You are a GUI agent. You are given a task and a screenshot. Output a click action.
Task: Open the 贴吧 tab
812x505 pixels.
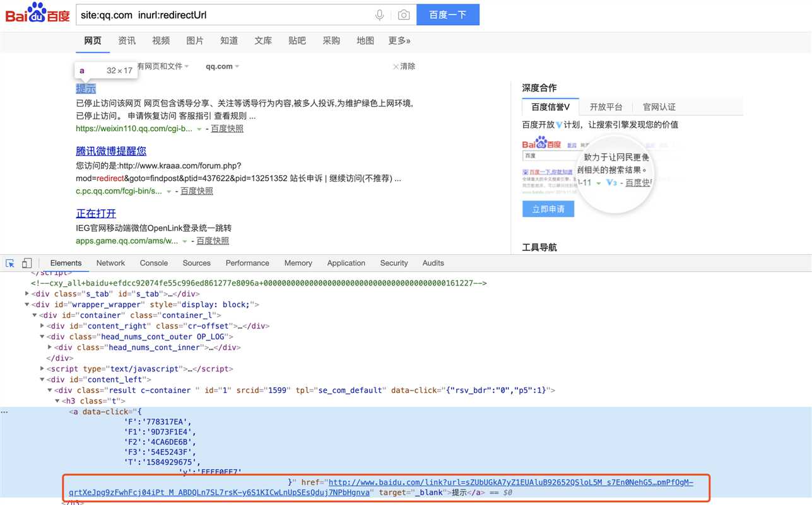click(x=297, y=40)
